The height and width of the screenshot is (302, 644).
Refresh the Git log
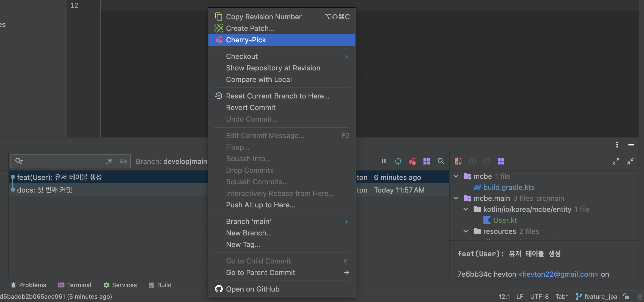(x=398, y=161)
